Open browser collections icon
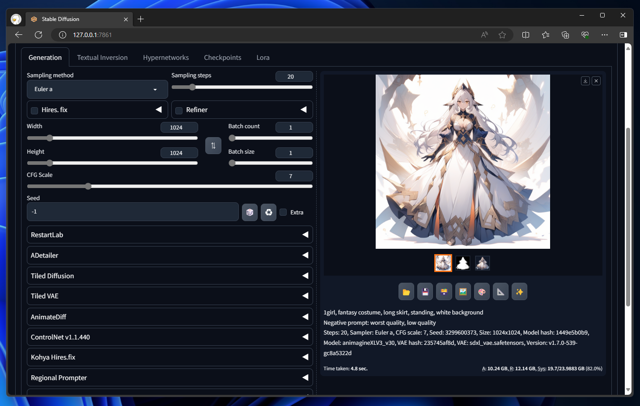This screenshot has width=640, height=406. [565, 35]
